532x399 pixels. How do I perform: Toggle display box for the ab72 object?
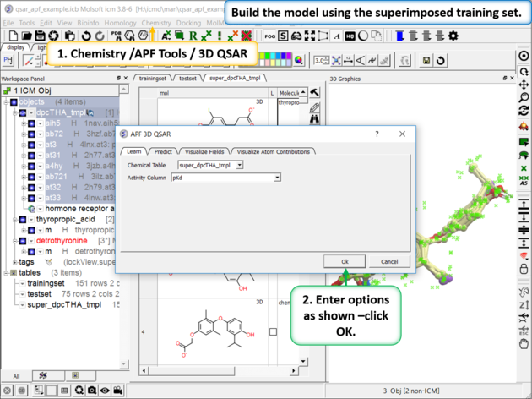click(x=32, y=134)
